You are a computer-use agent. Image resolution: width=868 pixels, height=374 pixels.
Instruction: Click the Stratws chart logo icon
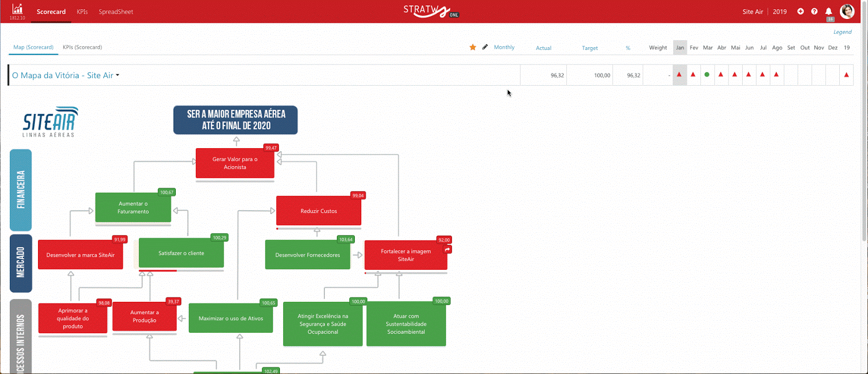coord(17,9)
